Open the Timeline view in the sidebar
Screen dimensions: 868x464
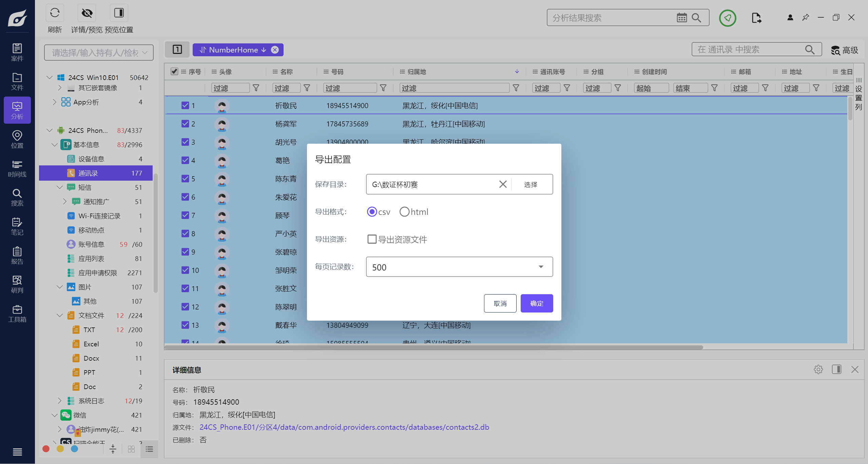(17, 168)
